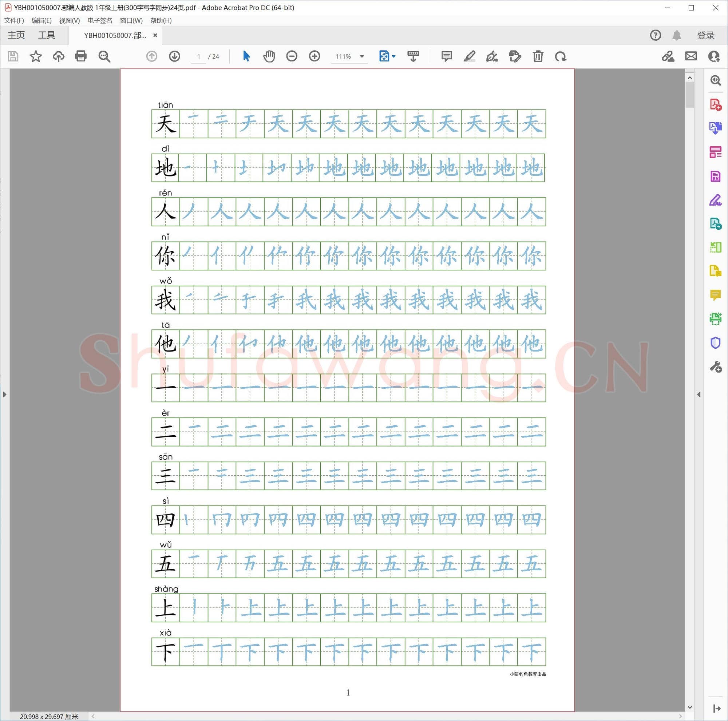Add a sticky note comment
The image size is (728, 721).
tap(447, 56)
